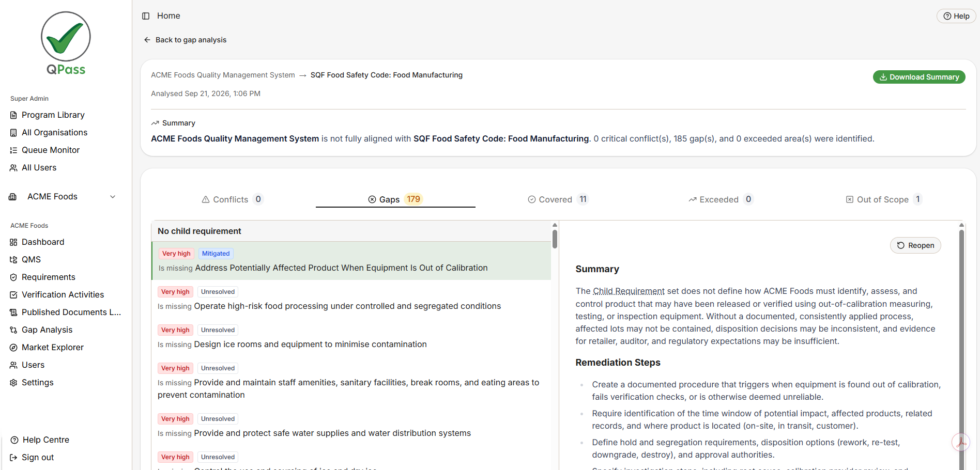The height and width of the screenshot is (470, 980).
Task: Click the Users people icon
Action: (x=13, y=365)
